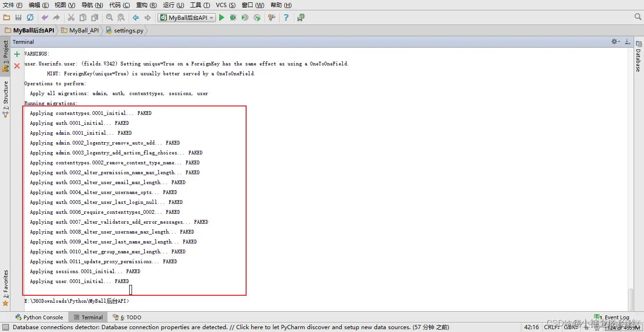
Task: Click the database connections detector status message
Action: tap(231, 327)
